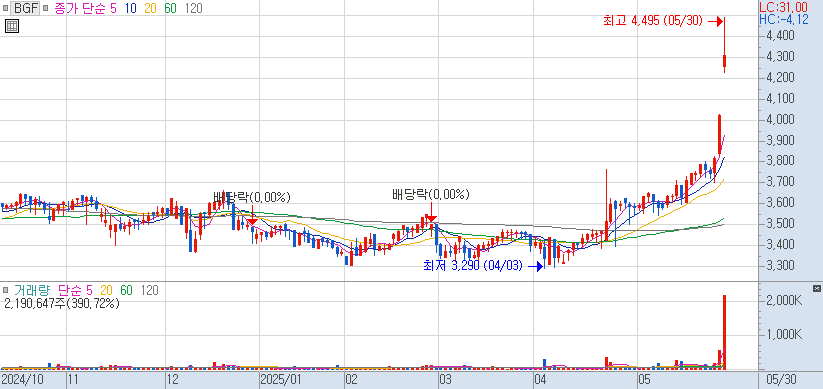Click the 3,700 price axis label
Viewport: 823px width, 389px height.
pos(780,182)
